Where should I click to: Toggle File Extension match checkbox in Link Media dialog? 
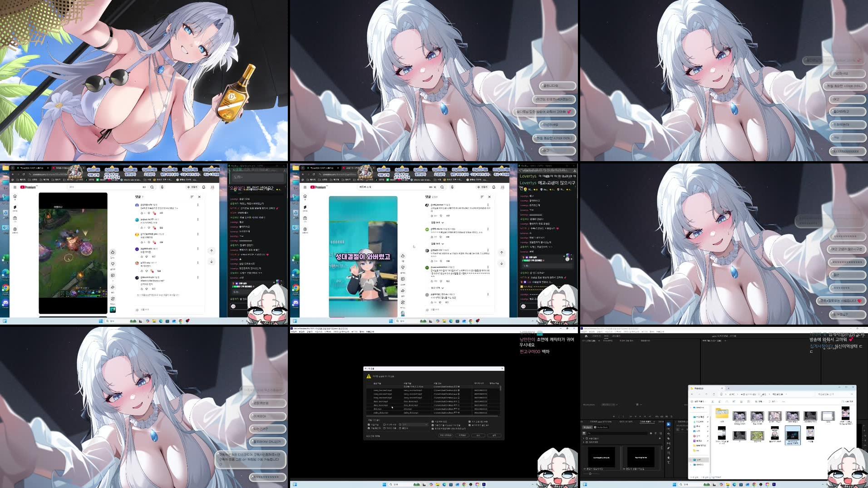pyautogui.click(x=369, y=428)
